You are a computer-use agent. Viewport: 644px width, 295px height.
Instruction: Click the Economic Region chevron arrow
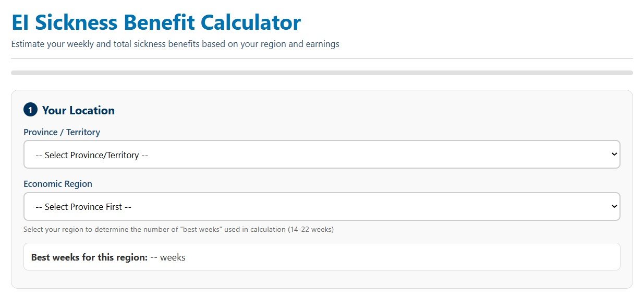pyautogui.click(x=614, y=207)
